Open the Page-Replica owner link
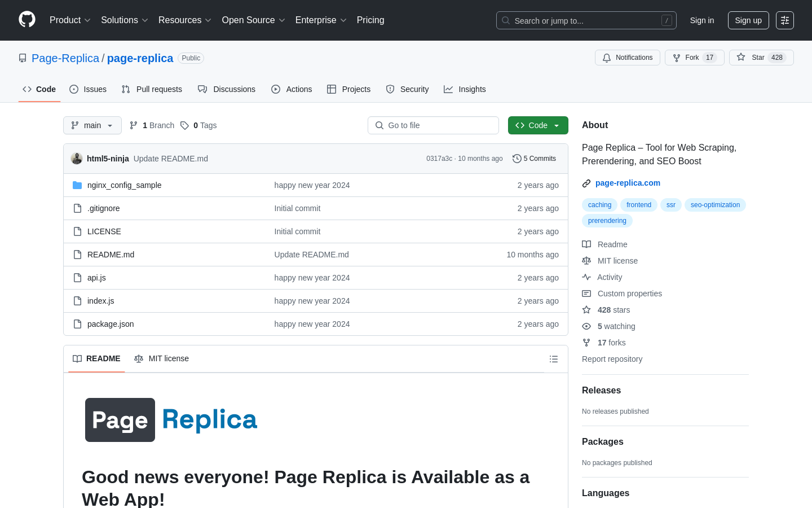Screen dimensions: 812x508 click(65, 58)
